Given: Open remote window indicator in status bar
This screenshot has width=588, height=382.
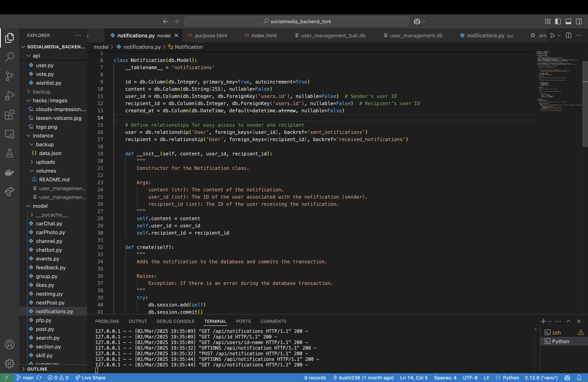Looking at the screenshot, I should 7,378.
